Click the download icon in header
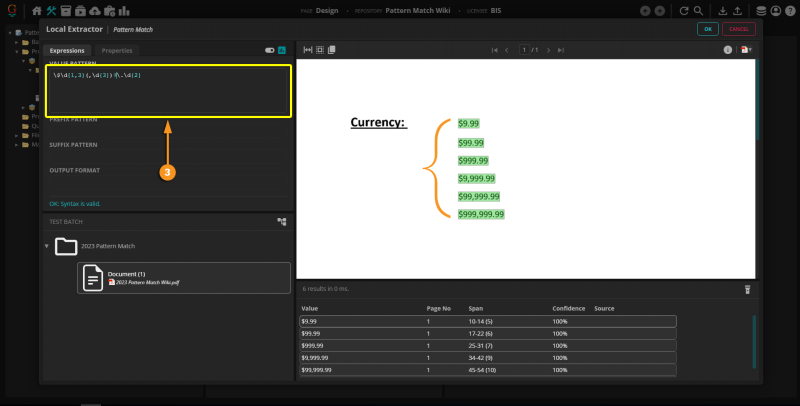Screen dimensions: 800x406 coord(722,11)
